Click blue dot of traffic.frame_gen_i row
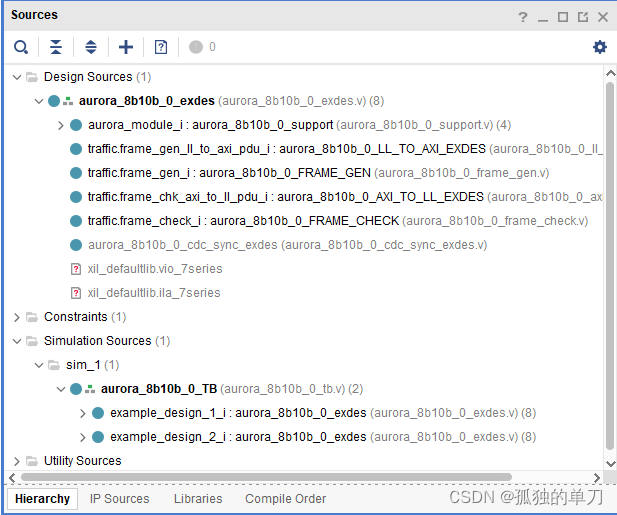The width and height of the screenshot is (617, 515). click(76, 173)
